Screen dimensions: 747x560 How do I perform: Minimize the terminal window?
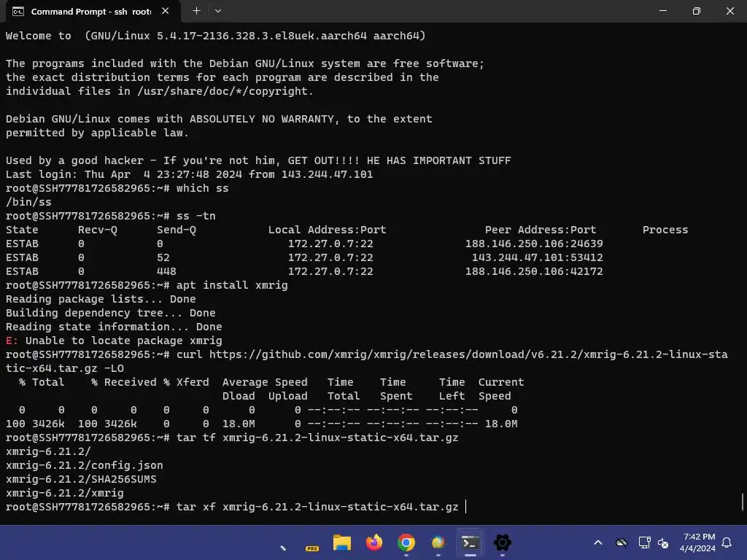point(663,10)
